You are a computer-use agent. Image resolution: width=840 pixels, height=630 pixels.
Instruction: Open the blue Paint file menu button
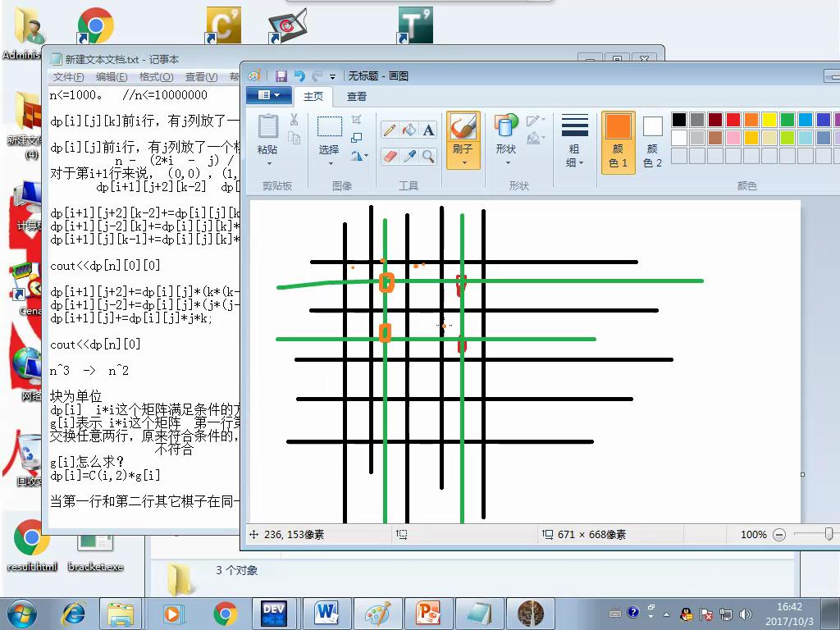[269, 95]
